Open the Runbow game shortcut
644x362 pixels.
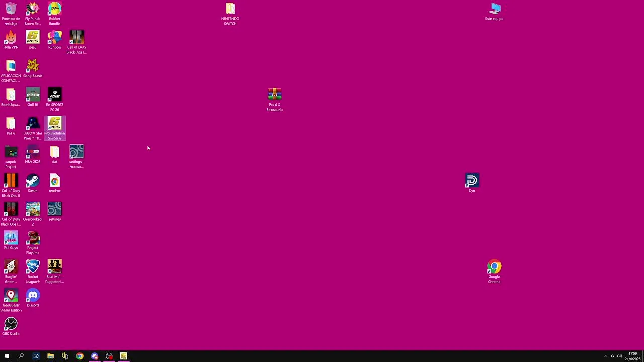(x=55, y=40)
